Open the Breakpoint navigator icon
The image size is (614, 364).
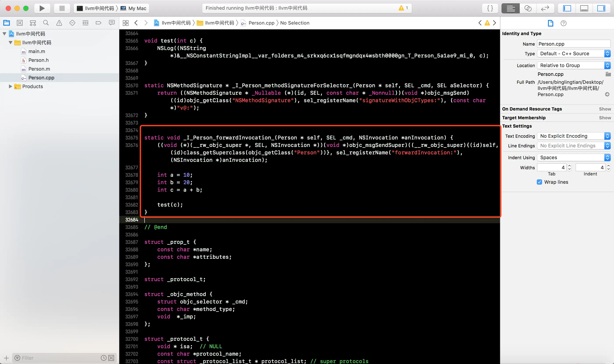point(98,23)
